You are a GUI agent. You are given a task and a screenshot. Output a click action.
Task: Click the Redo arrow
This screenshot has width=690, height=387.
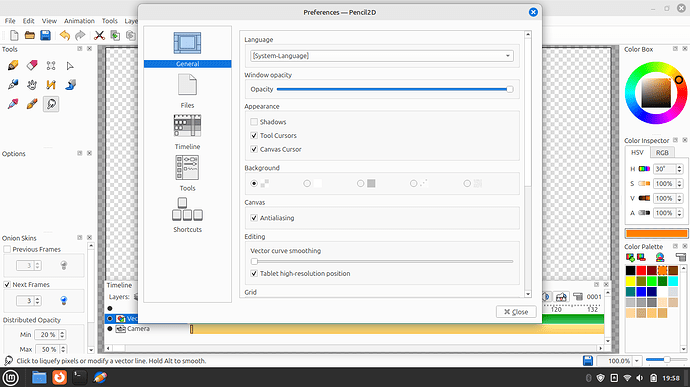pyautogui.click(x=80, y=35)
